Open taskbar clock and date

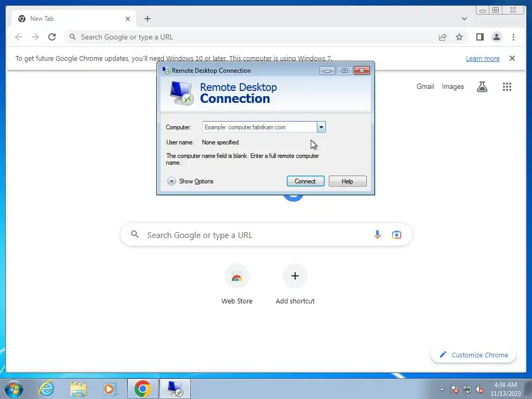click(506, 389)
